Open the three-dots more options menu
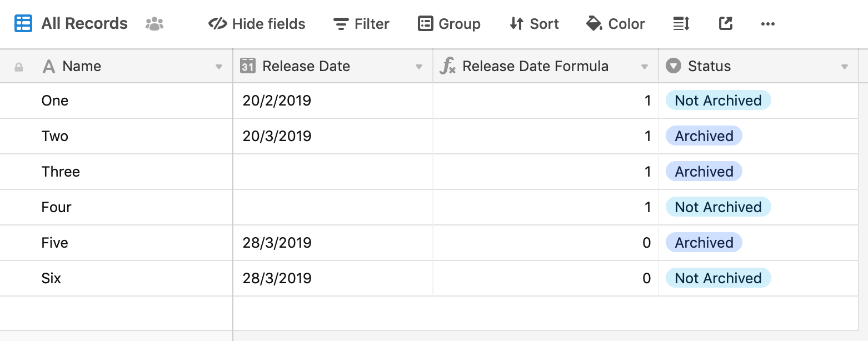Screen dimensions: 868x341 pyautogui.click(x=767, y=24)
